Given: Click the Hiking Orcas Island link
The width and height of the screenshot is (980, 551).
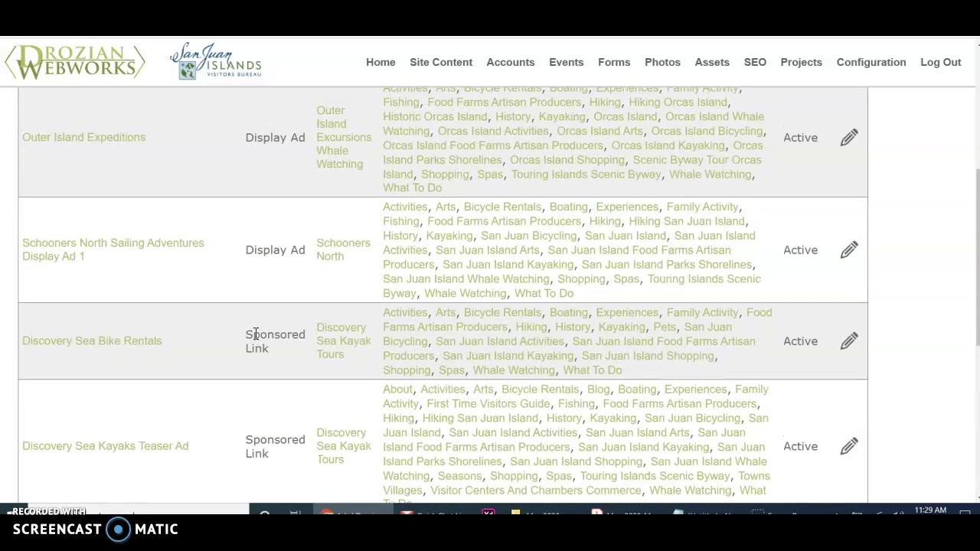Looking at the screenshot, I should (678, 102).
